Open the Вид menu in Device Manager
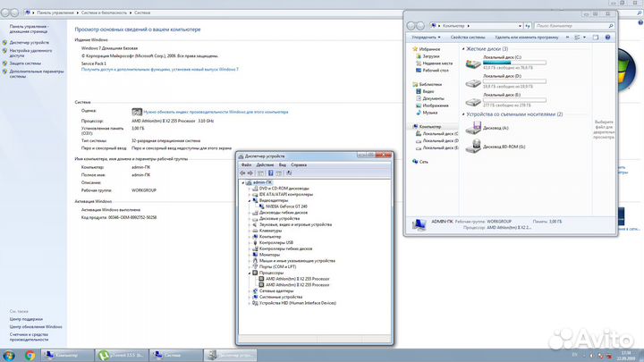Screen dimensions: 644x362 click(282, 164)
